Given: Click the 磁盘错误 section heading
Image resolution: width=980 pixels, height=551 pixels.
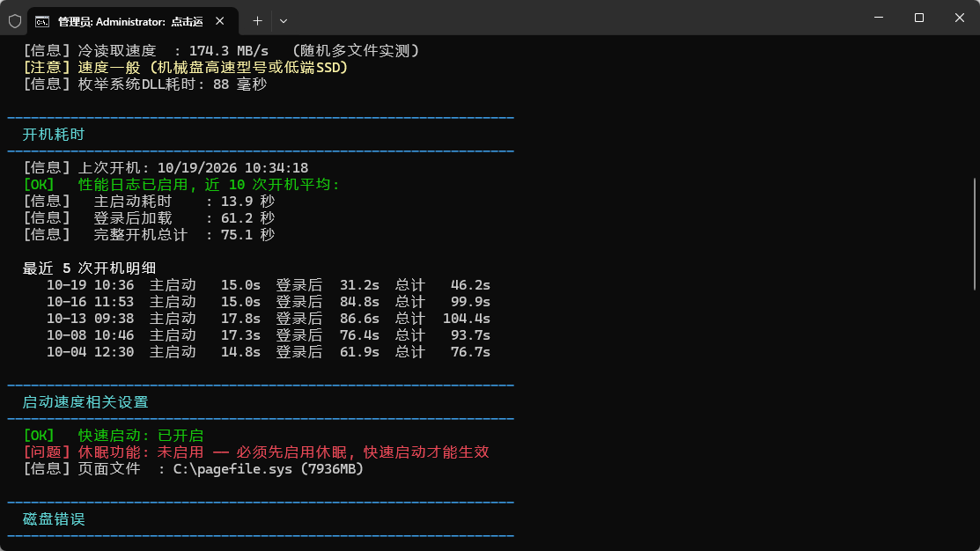Looking at the screenshot, I should click(54, 519).
